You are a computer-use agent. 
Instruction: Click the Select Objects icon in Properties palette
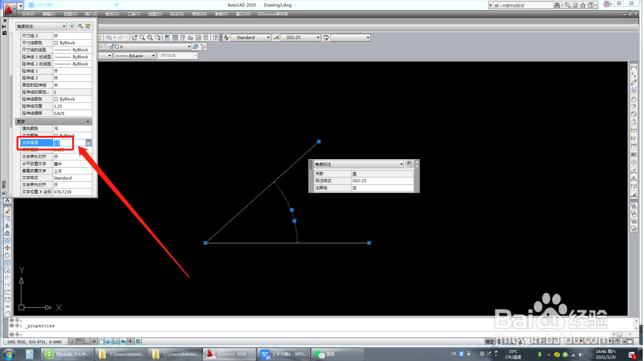pyautogui.click(x=80, y=26)
